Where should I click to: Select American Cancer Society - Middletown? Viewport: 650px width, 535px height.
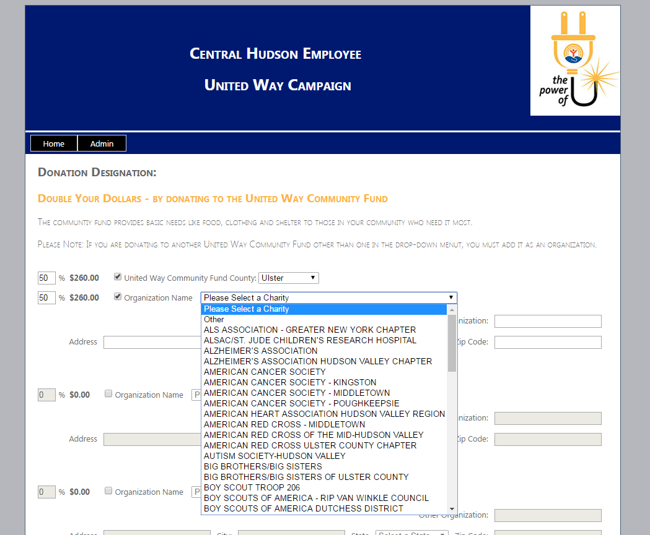click(x=324, y=393)
